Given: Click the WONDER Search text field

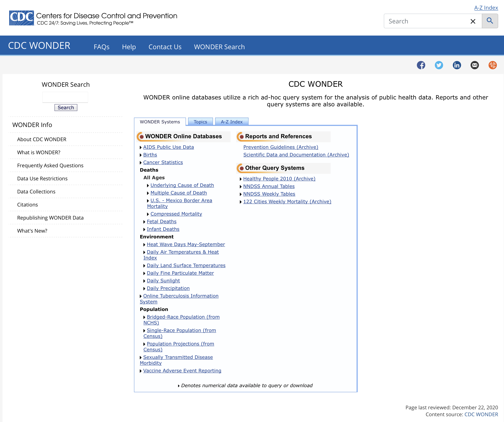Looking at the screenshot, I should coord(65,97).
